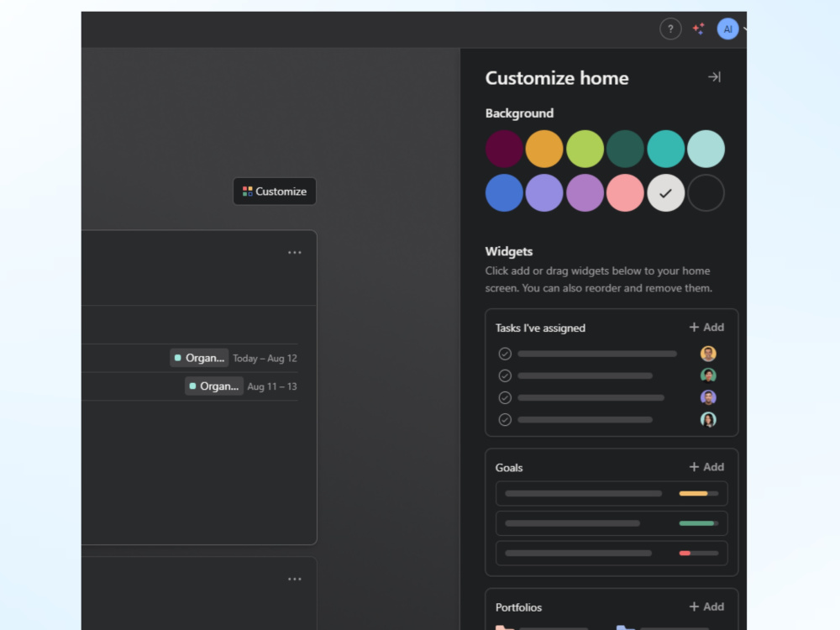
Task: Open the Organ... tag dated Today – Aug 12
Action: click(x=199, y=358)
